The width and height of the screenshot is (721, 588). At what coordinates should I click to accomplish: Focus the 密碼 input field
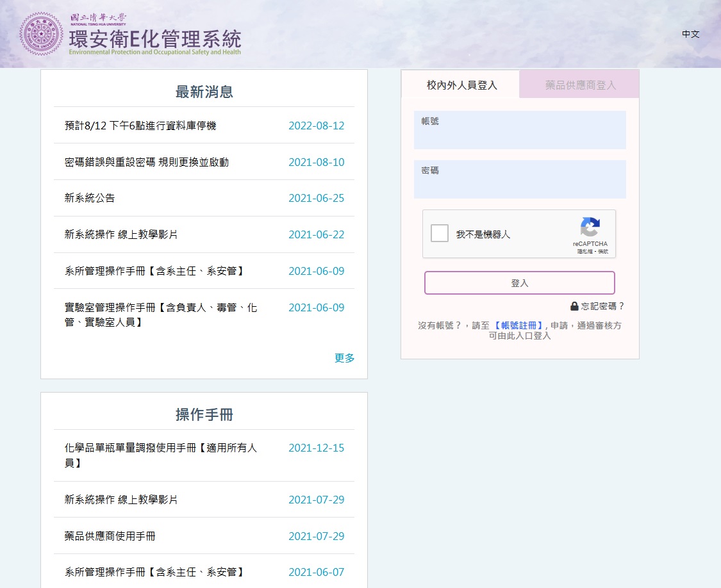click(x=520, y=179)
